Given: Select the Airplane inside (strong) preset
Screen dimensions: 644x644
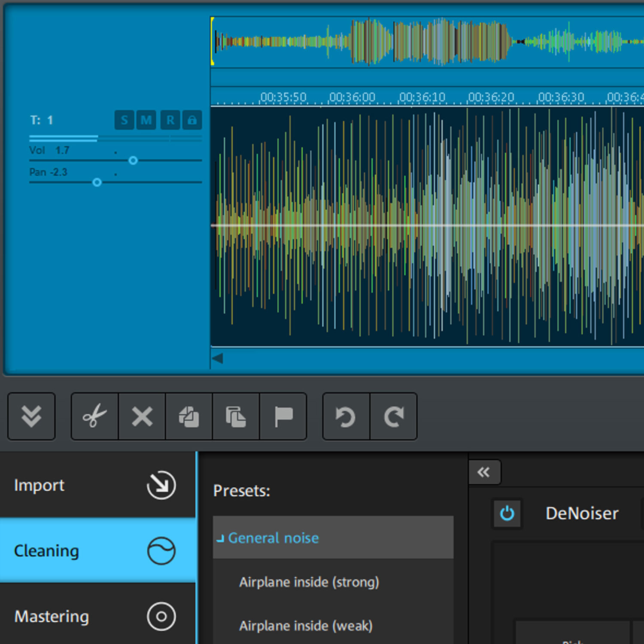Looking at the screenshot, I should (309, 582).
